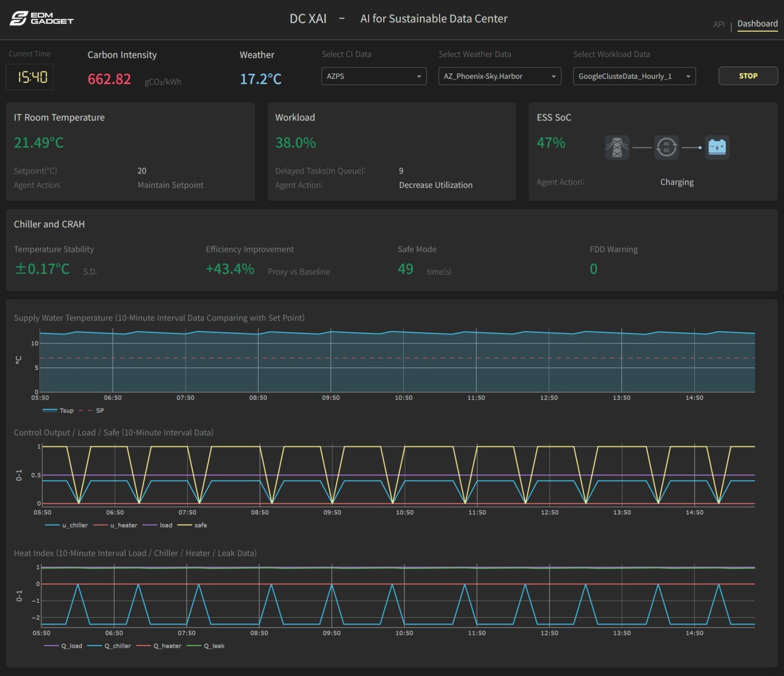Click the AC/DC converter icon
Viewport: 784px width, 676px height.
pos(666,147)
